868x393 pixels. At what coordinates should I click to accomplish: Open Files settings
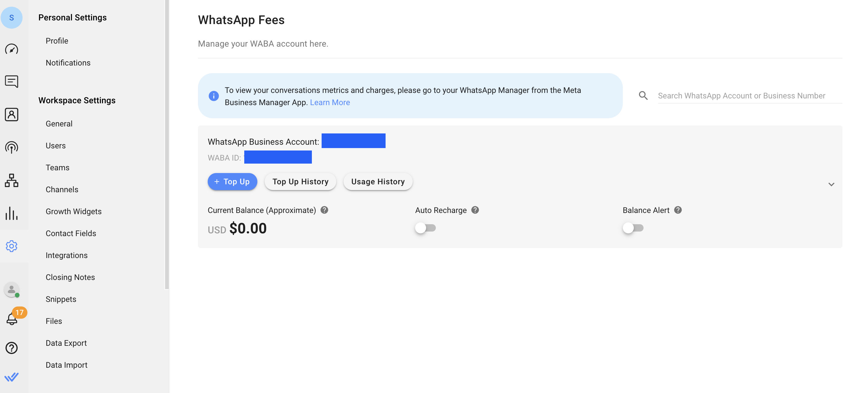point(54,321)
